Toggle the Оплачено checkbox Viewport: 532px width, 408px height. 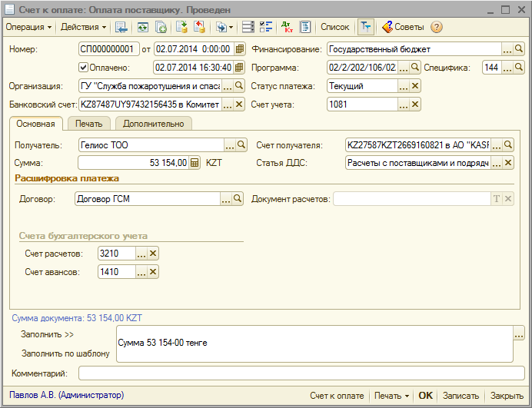84,68
